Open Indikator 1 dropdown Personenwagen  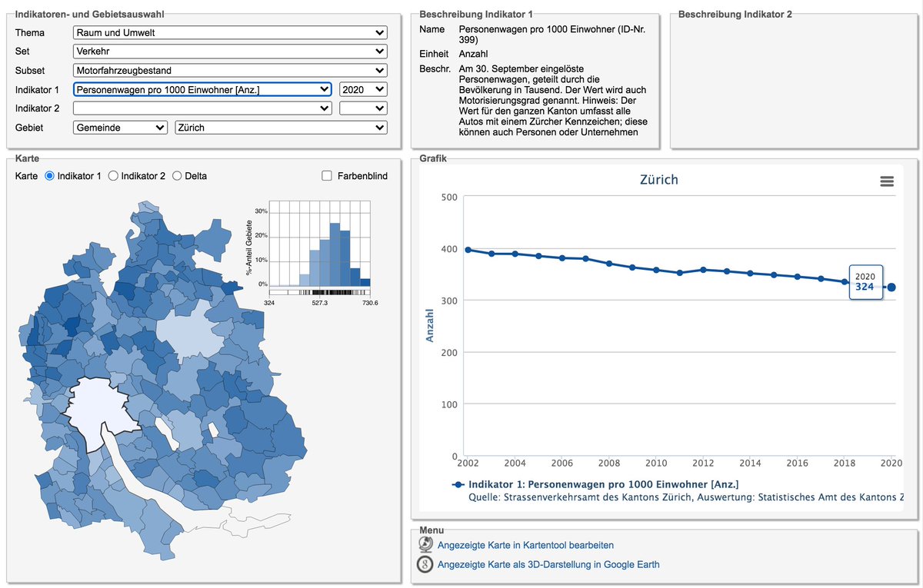[x=203, y=90]
